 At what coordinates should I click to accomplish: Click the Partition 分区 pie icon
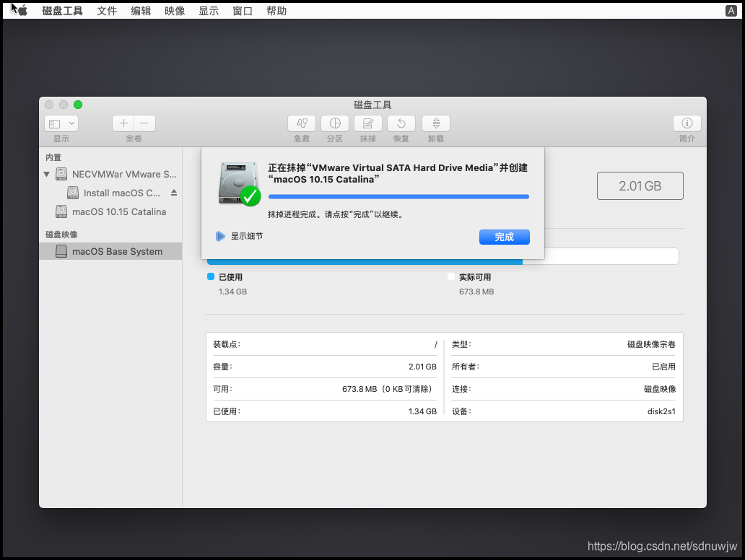pos(335,123)
